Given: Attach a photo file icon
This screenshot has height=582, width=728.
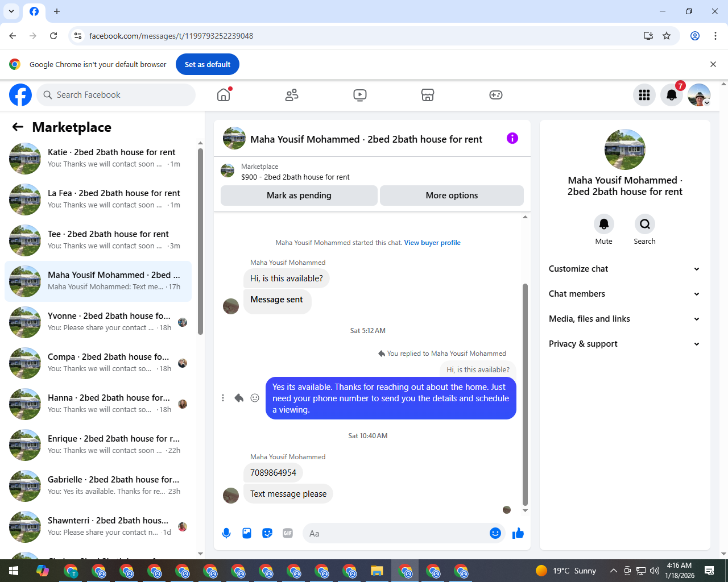Looking at the screenshot, I should pyautogui.click(x=247, y=533).
